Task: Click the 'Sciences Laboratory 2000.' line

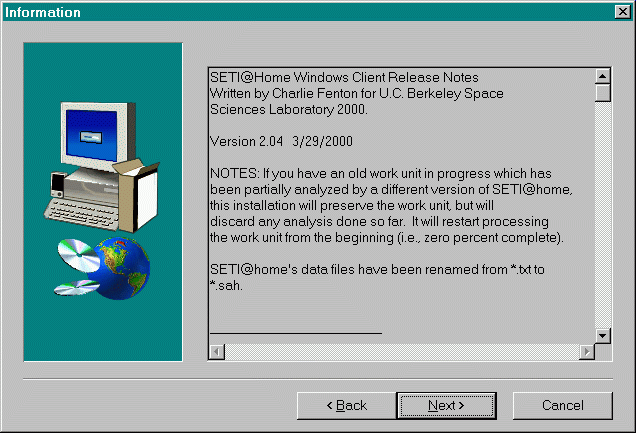Action: tap(289, 109)
